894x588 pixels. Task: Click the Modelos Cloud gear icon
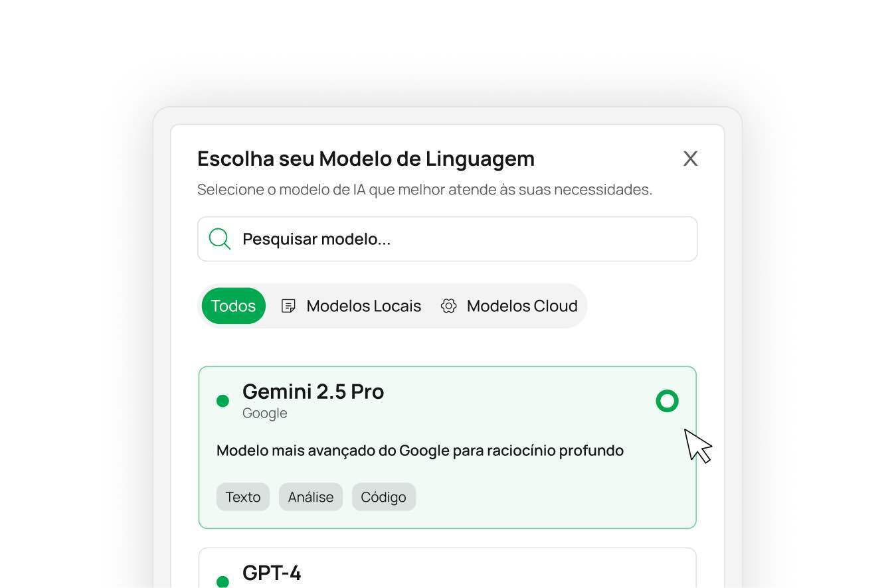pos(449,305)
